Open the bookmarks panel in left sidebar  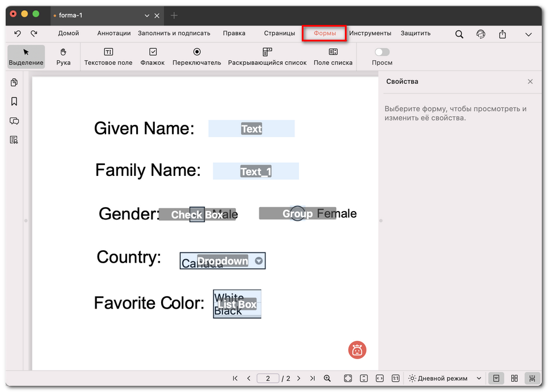(x=14, y=102)
